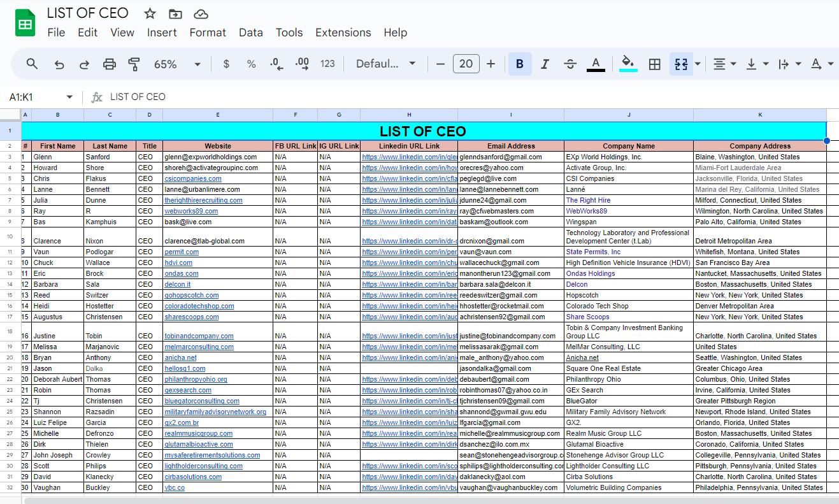Open the webworks89.com link
839x504 pixels.
click(x=191, y=211)
